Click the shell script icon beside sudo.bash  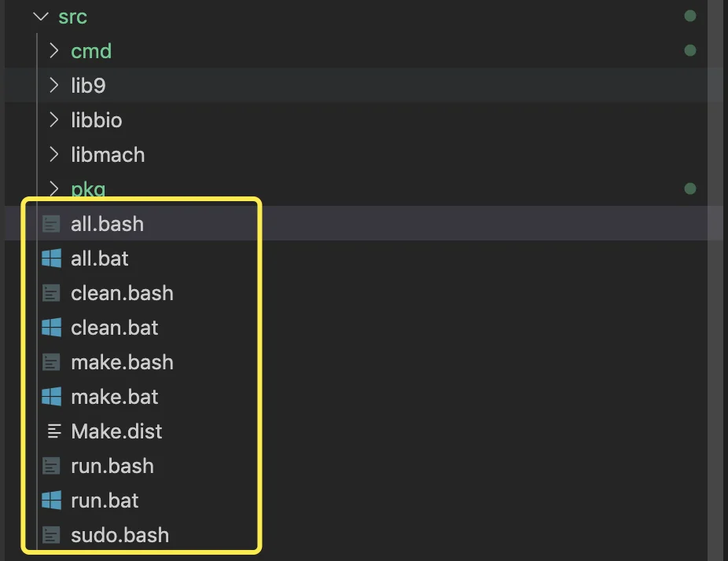tap(51, 534)
